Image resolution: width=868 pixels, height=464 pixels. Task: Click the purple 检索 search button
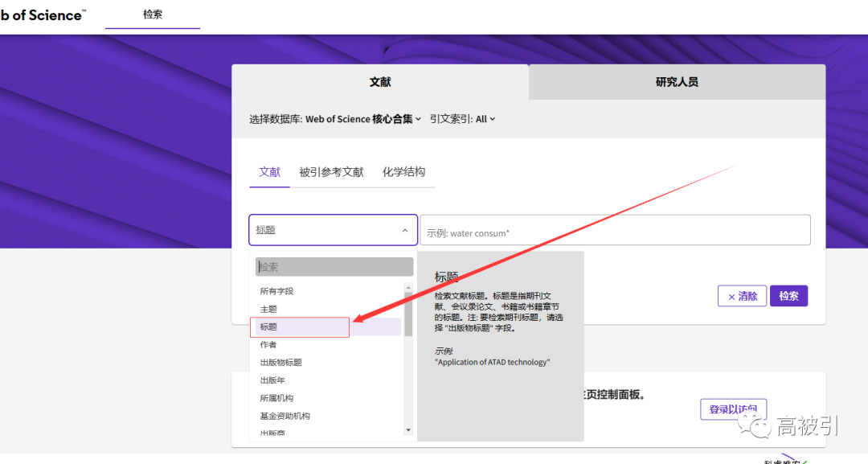(789, 296)
